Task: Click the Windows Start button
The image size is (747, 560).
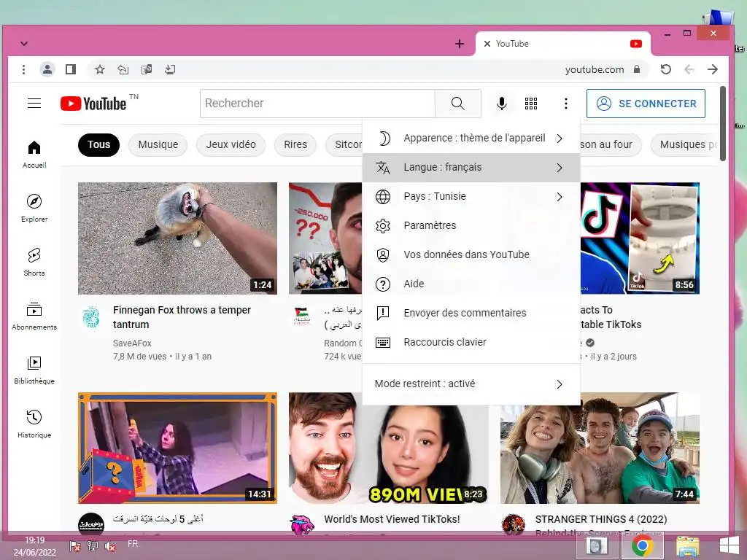Action: coord(729,545)
